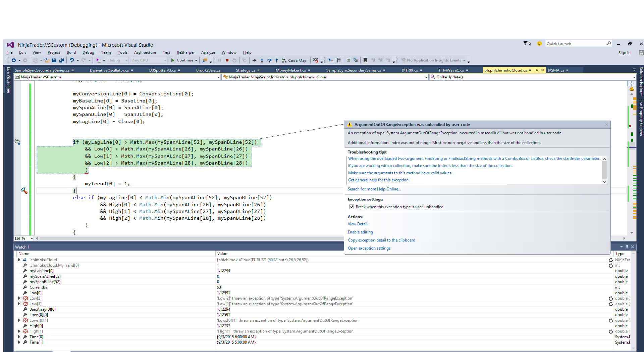The height and width of the screenshot is (352, 644).
Task: Click the Step Over icon in toolbar
Action: (x=269, y=60)
